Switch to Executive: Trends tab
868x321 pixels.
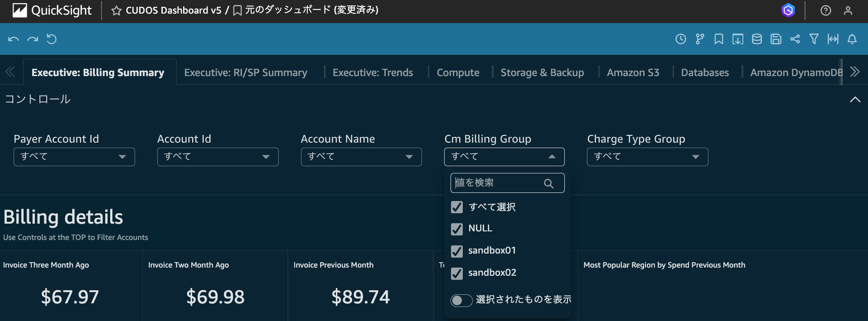[373, 72]
